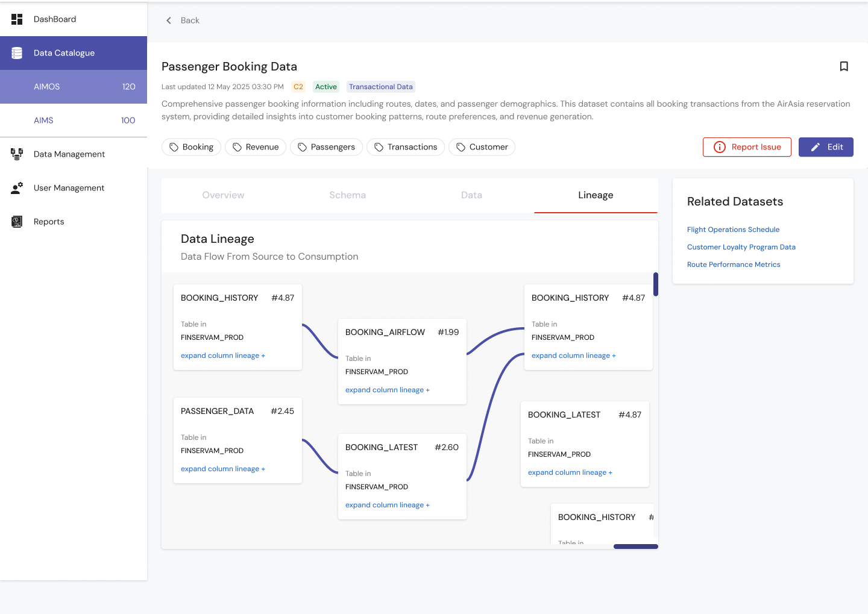
Task: Expand column lineage for PASSENGER_DATA
Action: click(x=222, y=469)
